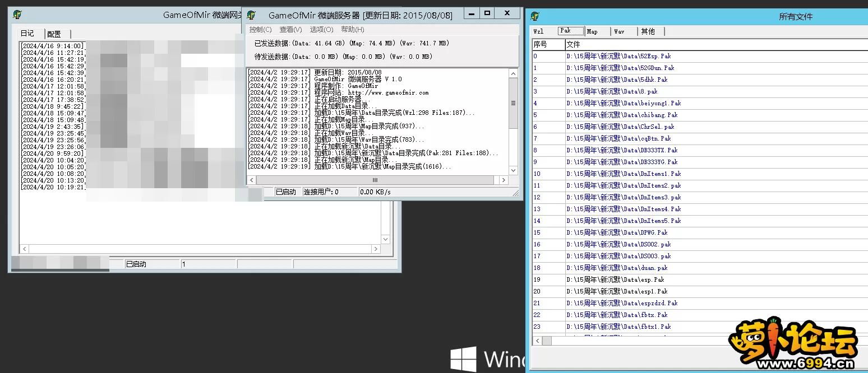Select file row DnItems3.pak
The width and height of the screenshot is (868, 373).
(x=700, y=197)
